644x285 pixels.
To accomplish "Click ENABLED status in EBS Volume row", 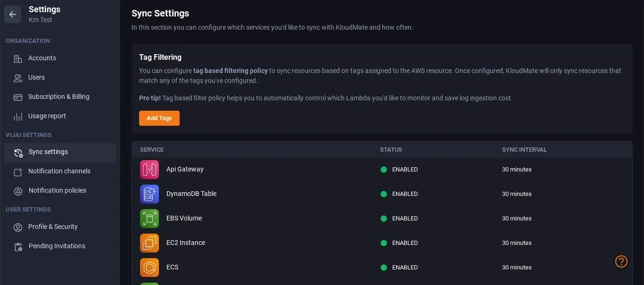I will tap(405, 219).
